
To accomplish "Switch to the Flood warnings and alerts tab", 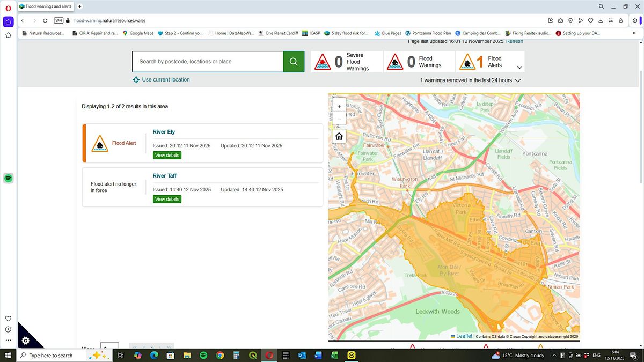I will click(46, 6).
